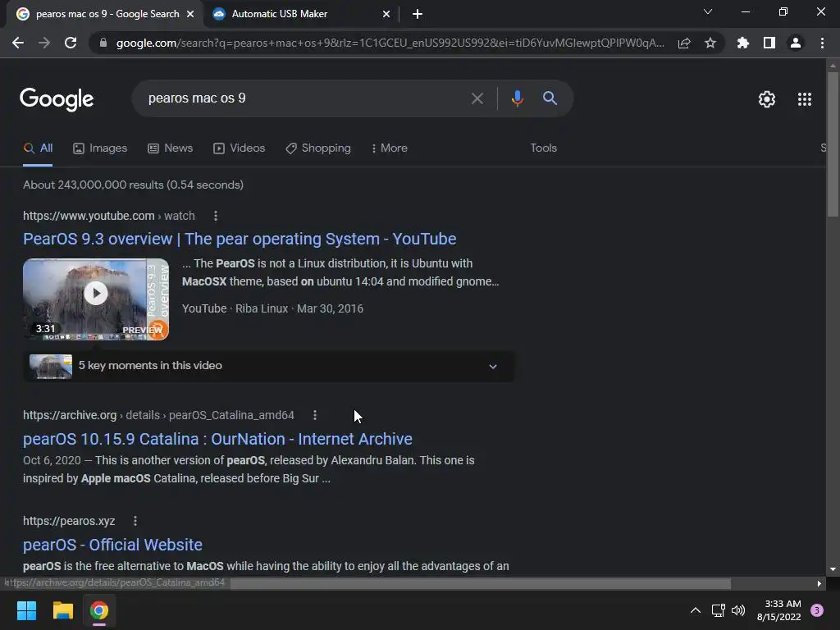The height and width of the screenshot is (630, 840).
Task: Open search Tools
Action: 543,148
